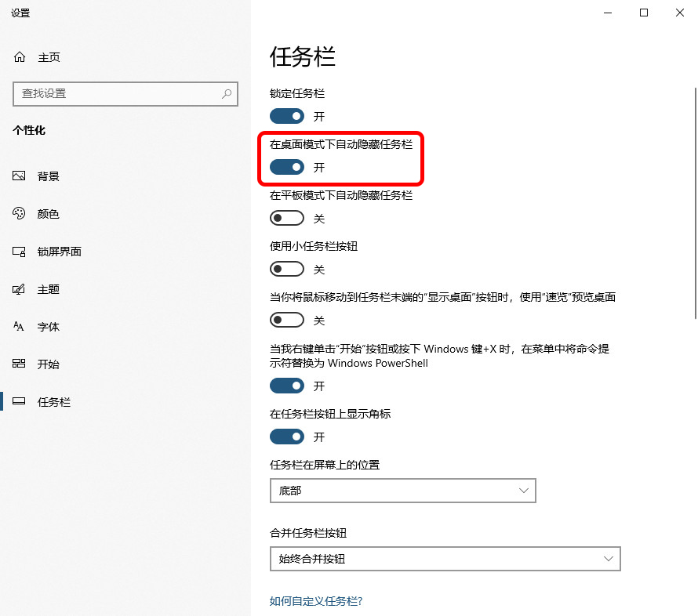Open the 字体 settings page

coord(49,326)
